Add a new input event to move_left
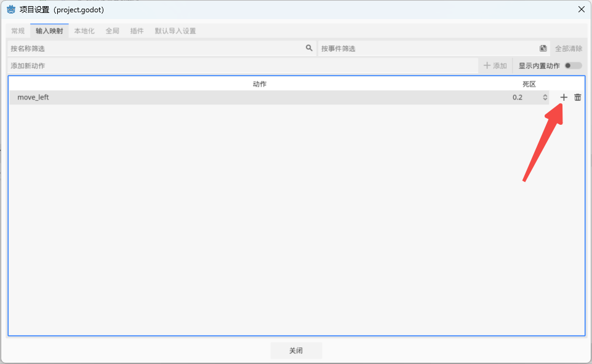This screenshot has width=592, height=364. (x=564, y=97)
